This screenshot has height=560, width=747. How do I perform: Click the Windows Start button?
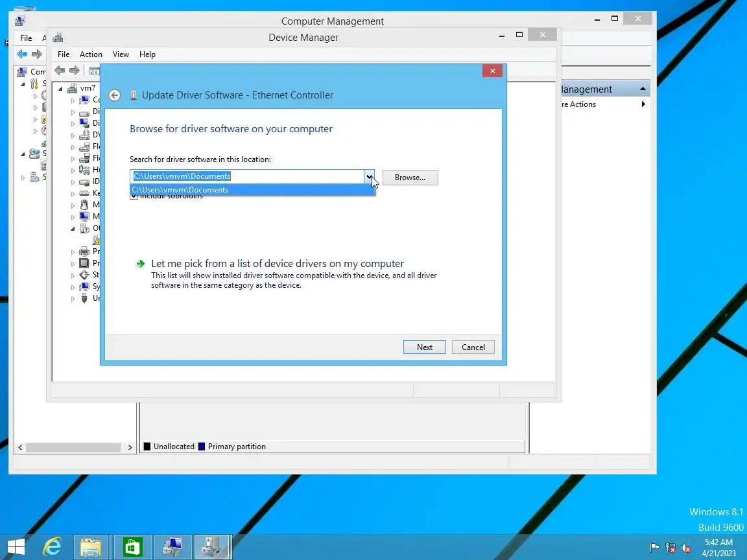tap(16, 547)
